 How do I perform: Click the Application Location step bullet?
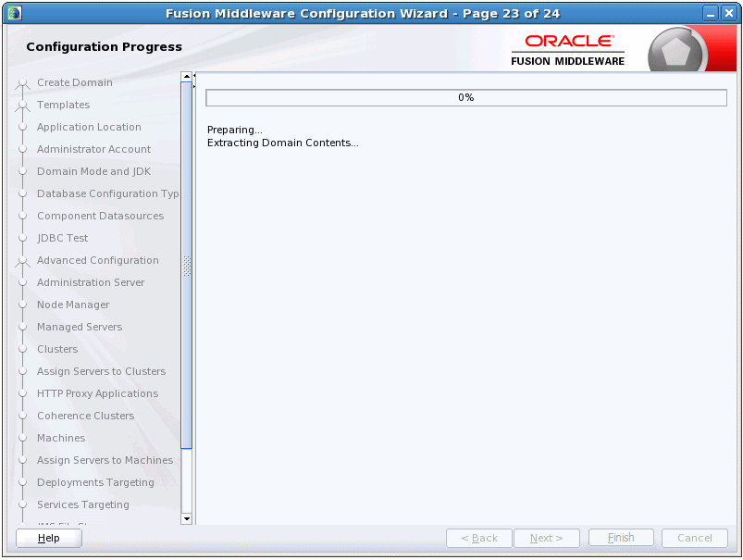click(x=22, y=127)
